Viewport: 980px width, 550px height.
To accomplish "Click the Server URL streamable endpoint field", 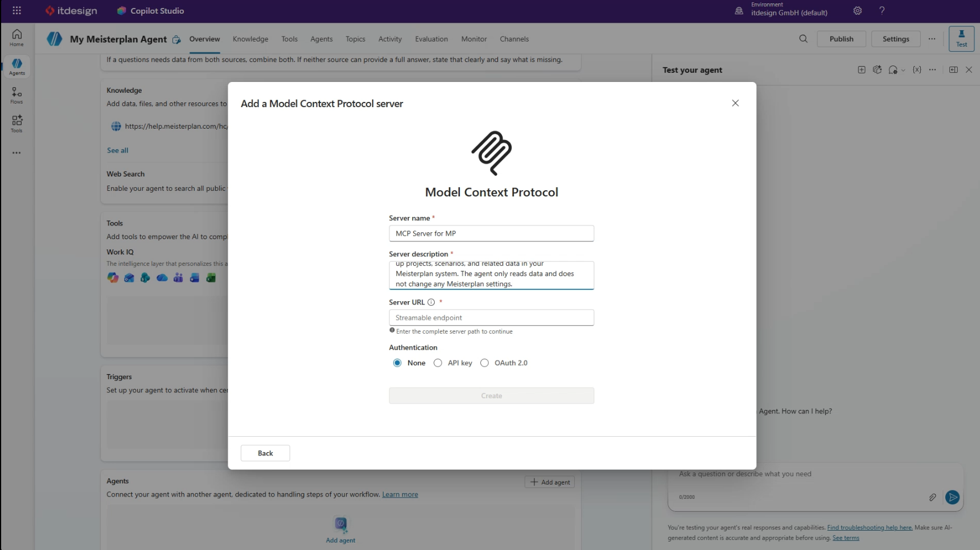I will pyautogui.click(x=492, y=318).
